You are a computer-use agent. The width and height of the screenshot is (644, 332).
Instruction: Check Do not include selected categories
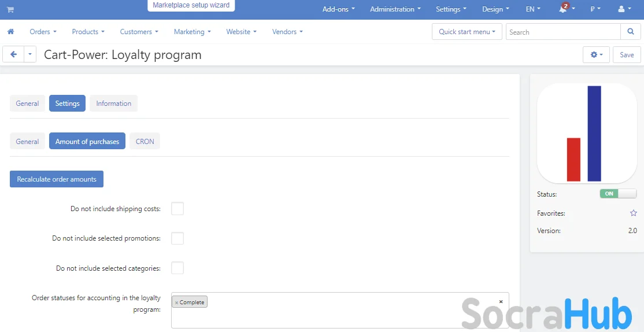point(177,268)
